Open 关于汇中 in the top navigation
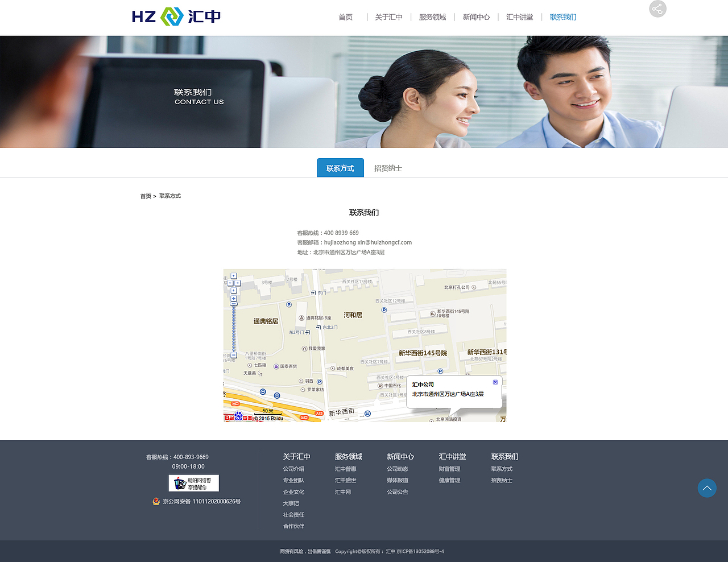The image size is (728, 562). click(x=388, y=17)
